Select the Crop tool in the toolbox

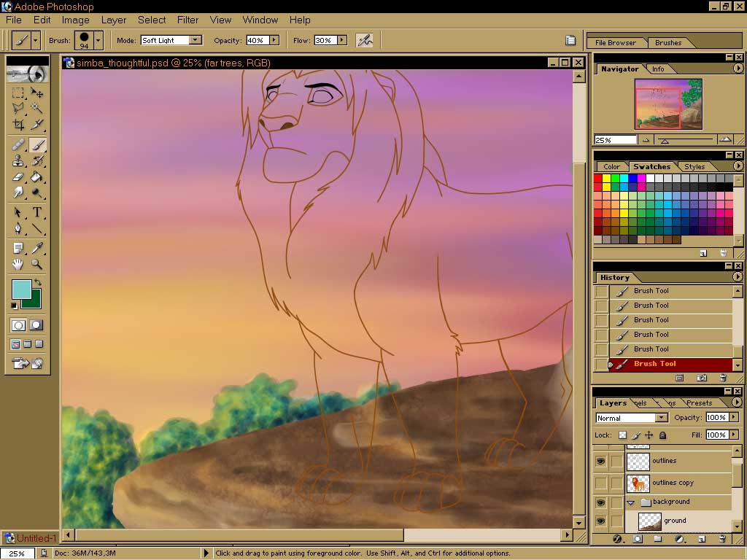18,125
